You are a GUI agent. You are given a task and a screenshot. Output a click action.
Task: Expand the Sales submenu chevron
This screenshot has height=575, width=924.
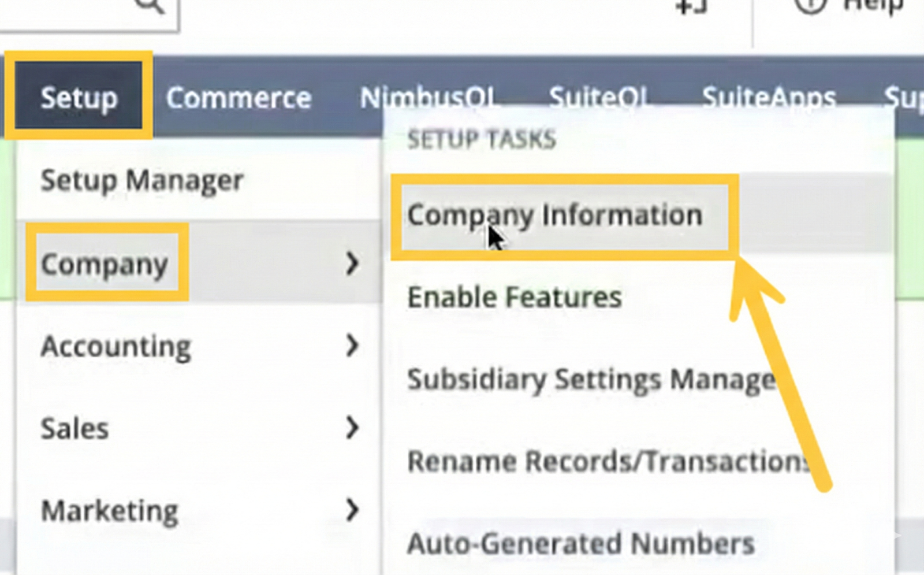pyautogui.click(x=352, y=428)
